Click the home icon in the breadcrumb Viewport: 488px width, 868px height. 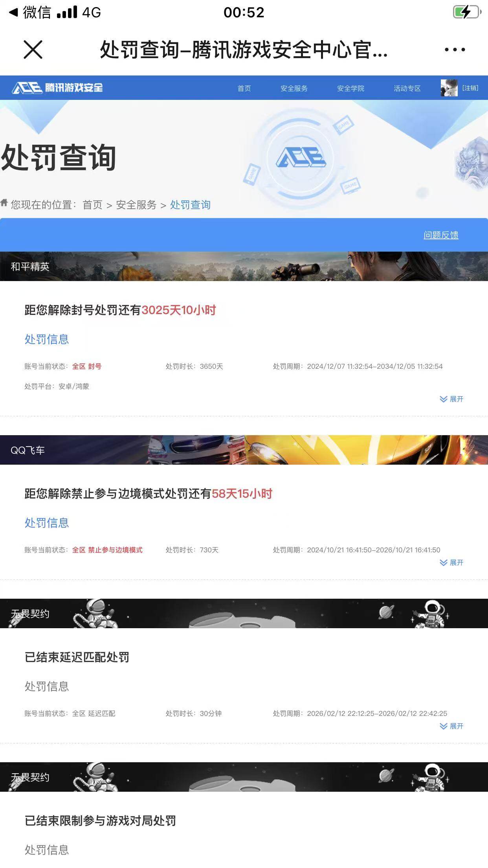tap(4, 203)
